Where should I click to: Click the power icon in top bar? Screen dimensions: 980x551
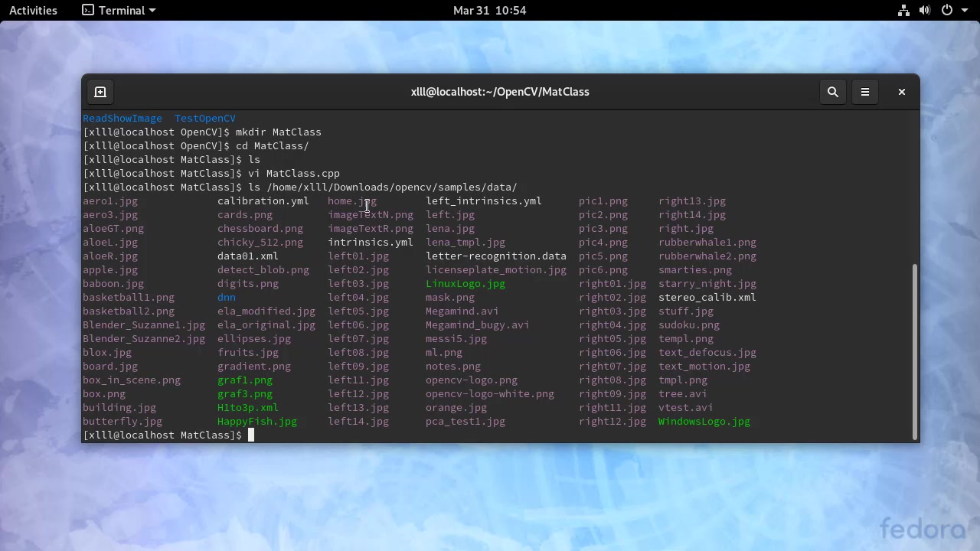tap(947, 10)
